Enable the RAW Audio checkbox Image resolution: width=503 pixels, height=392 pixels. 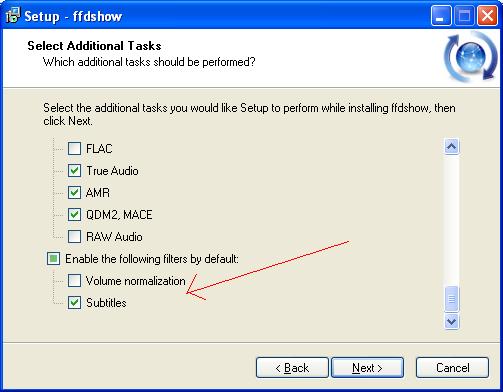74,236
